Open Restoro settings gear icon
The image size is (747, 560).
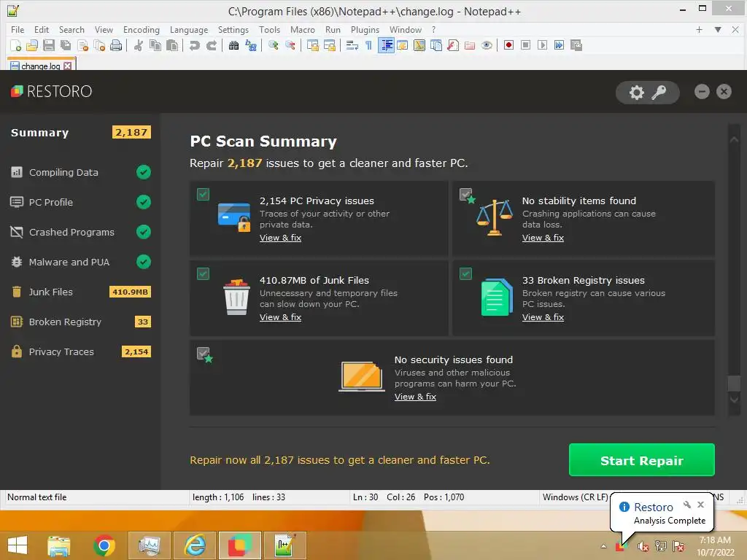(636, 93)
